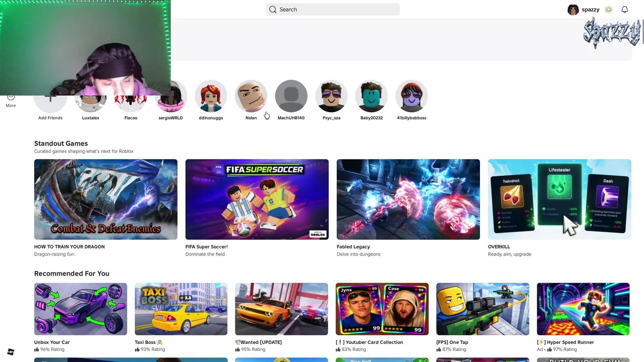Click the 93% Rating thumbs-up icon
The image size is (644, 362).
[x=137, y=349]
